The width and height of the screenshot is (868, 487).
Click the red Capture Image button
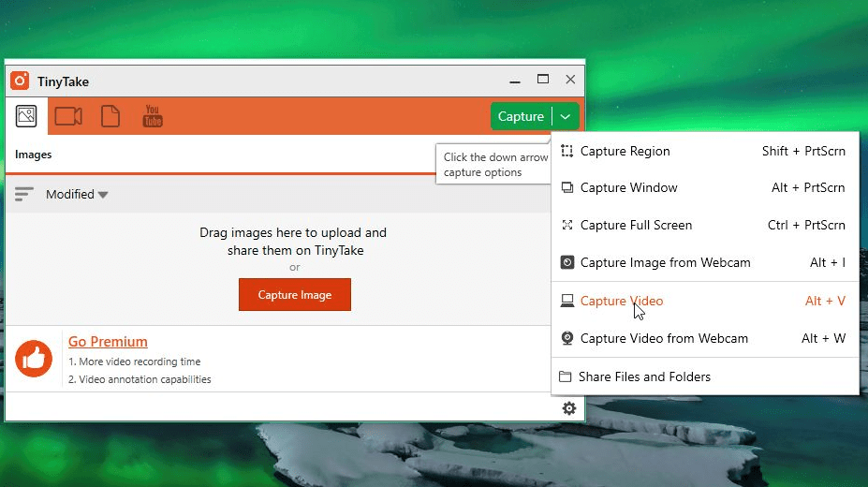click(295, 294)
